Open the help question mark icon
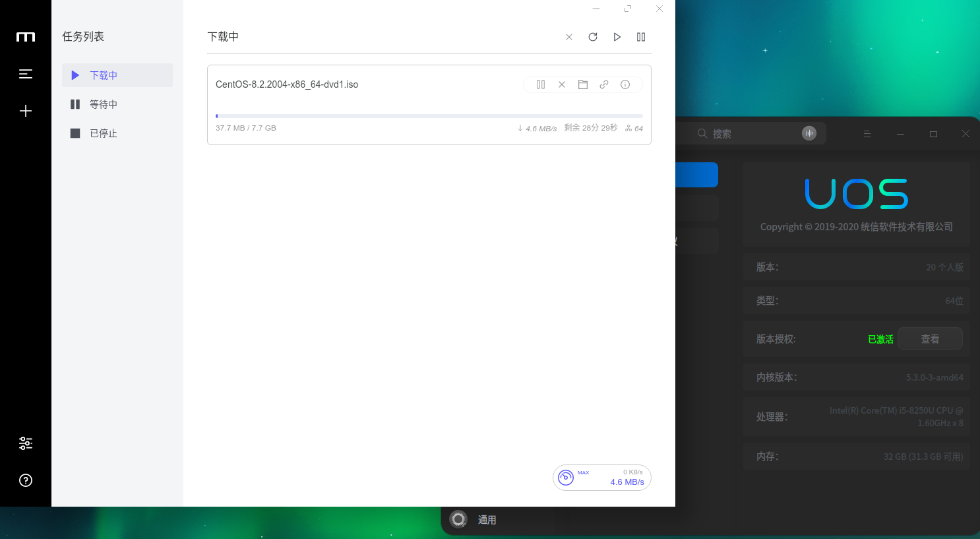The height and width of the screenshot is (539, 980). [x=26, y=480]
